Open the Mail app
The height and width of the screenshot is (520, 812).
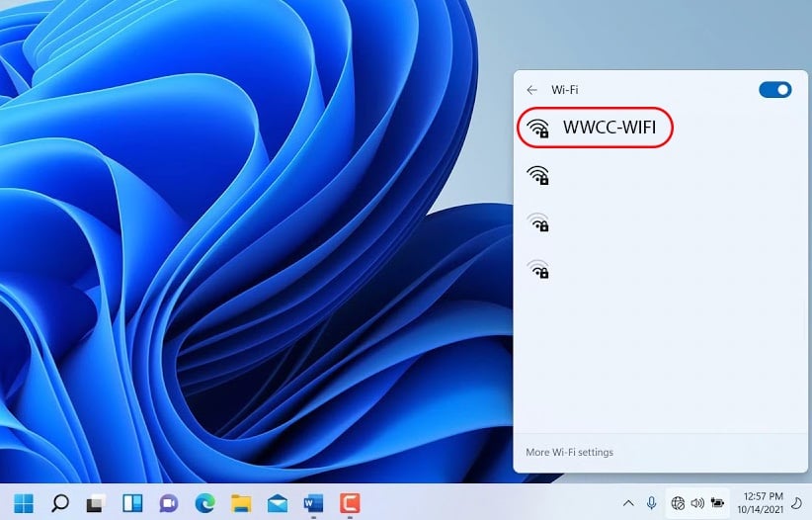pyautogui.click(x=278, y=503)
